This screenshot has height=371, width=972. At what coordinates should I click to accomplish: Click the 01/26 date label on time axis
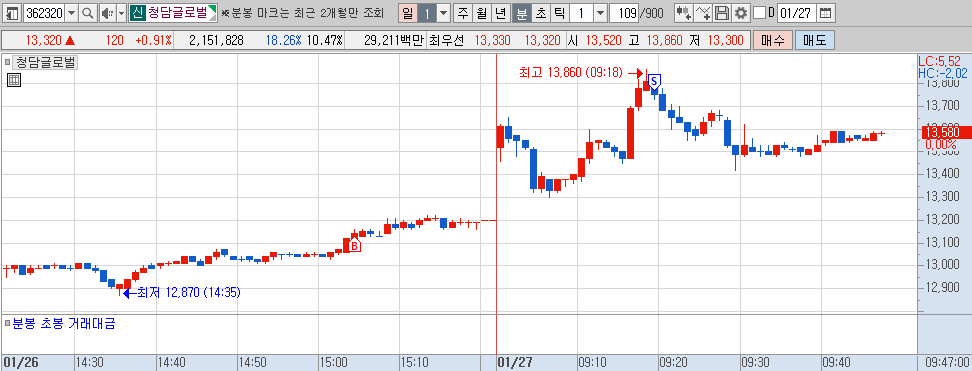coord(20,361)
